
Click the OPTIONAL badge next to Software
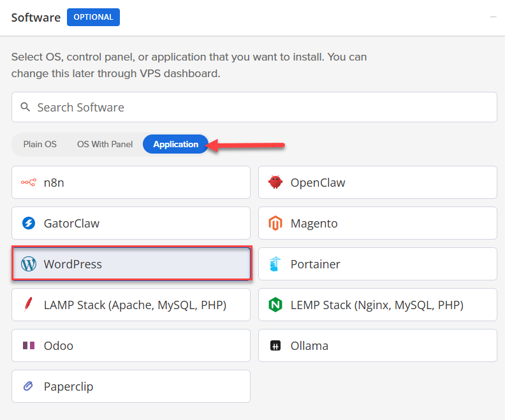pos(93,17)
